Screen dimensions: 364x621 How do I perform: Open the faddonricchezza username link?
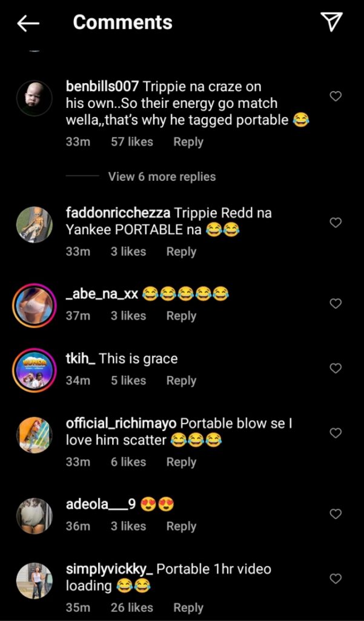[x=117, y=213]
